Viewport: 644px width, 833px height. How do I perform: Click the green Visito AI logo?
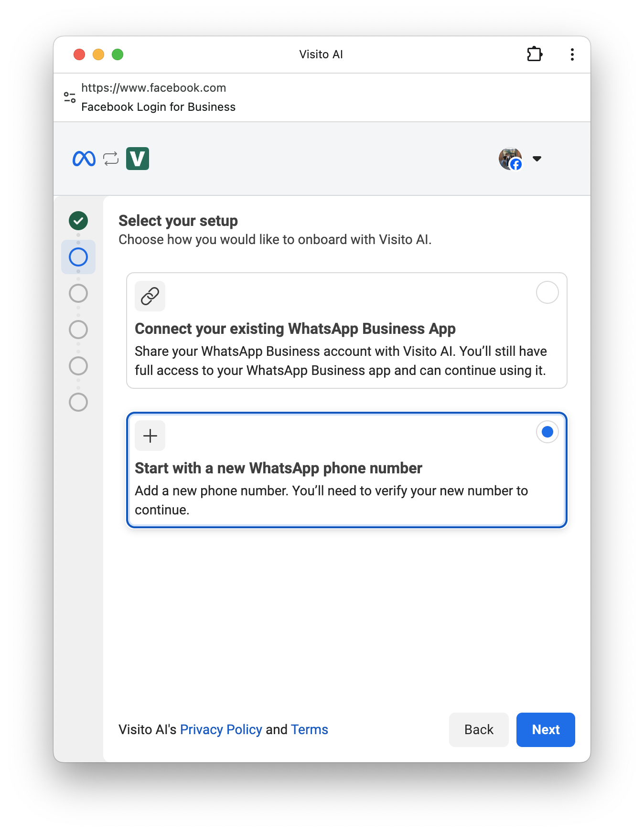138,159
